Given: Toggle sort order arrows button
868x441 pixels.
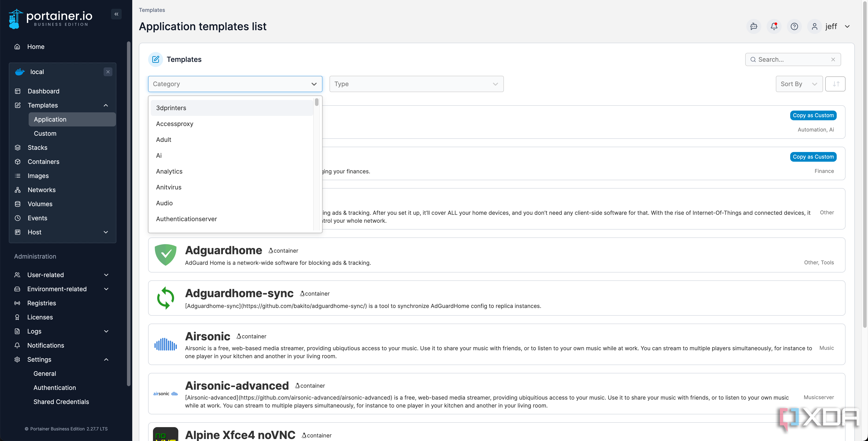Looking at the screenshot, I should pos(835,84).
